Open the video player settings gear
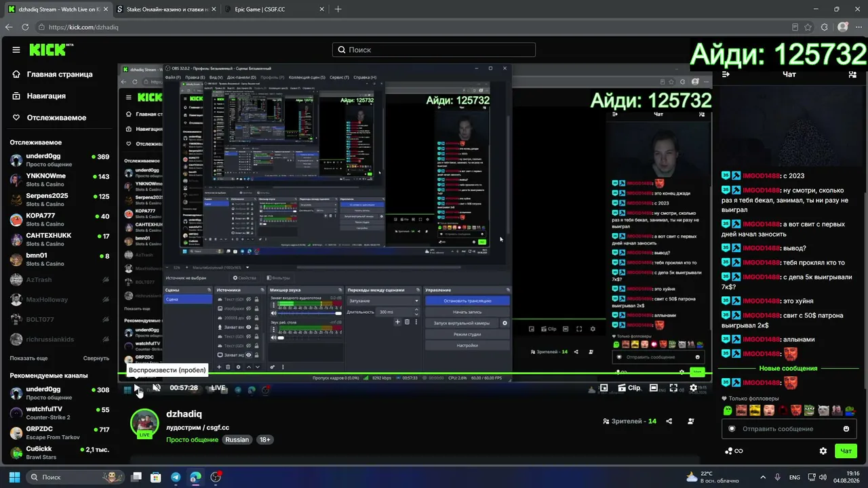 693,388
